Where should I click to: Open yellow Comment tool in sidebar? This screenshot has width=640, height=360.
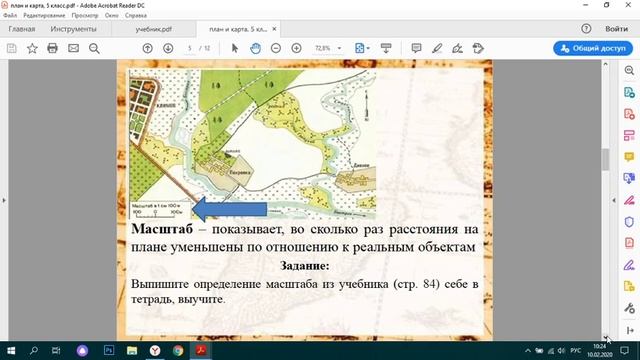pyautogui.click(x=629, y=157)
